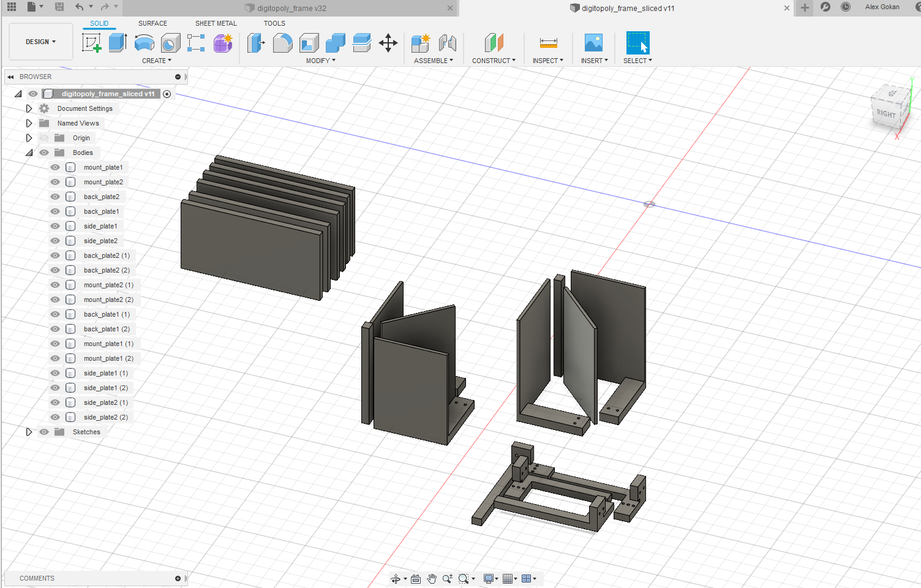Select the Rectangular Pattern tool

196,43
